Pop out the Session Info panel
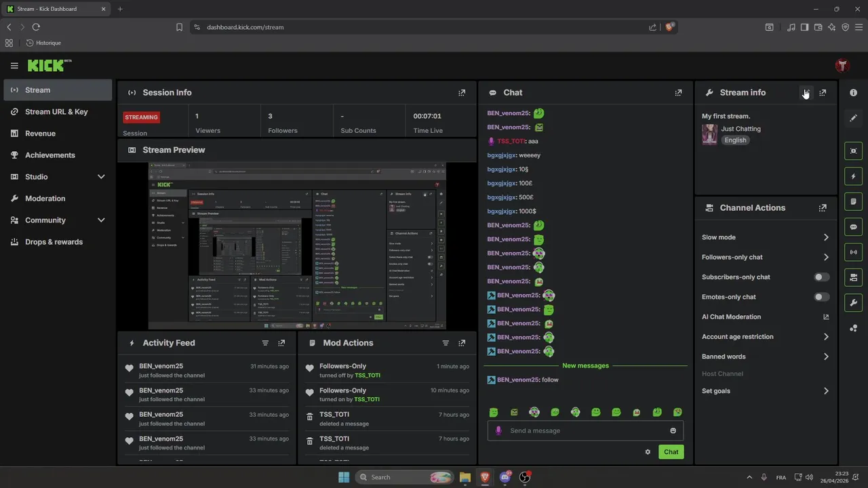This screenshot has width=868, height=488. [x=462, y=93]
